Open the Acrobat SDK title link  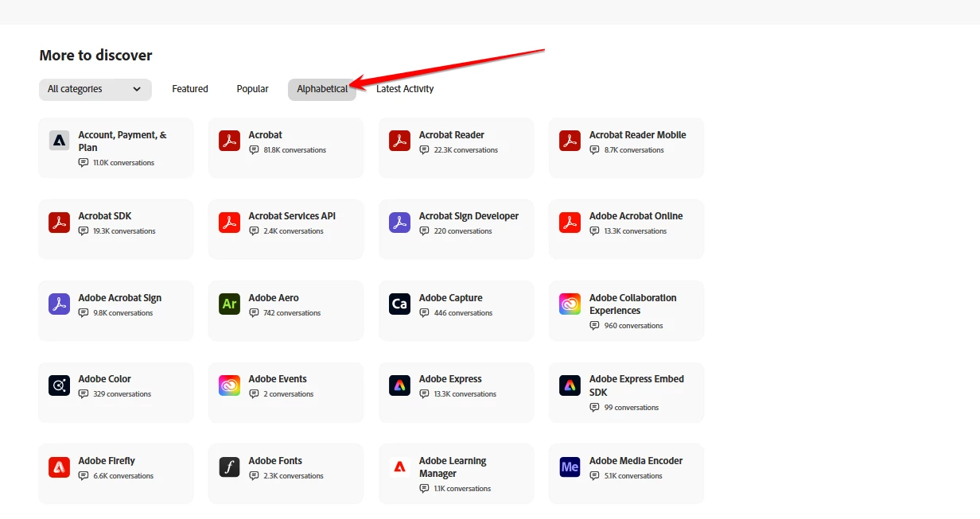click(x=105, y=216)
